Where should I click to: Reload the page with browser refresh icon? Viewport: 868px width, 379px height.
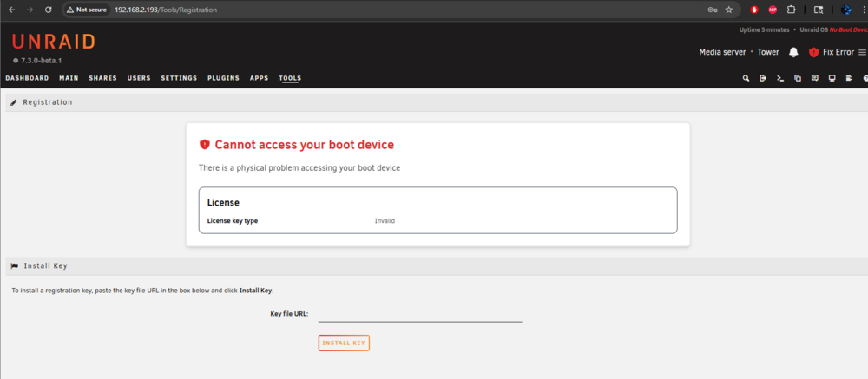[x=48, y=10]
